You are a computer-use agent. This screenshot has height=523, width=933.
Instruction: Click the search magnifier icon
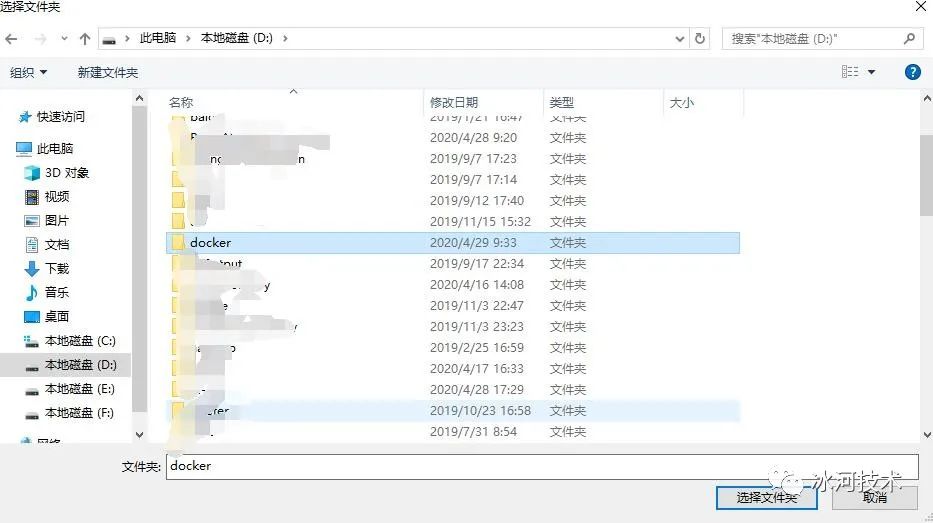pyautogui.click(x=909, y=39)
